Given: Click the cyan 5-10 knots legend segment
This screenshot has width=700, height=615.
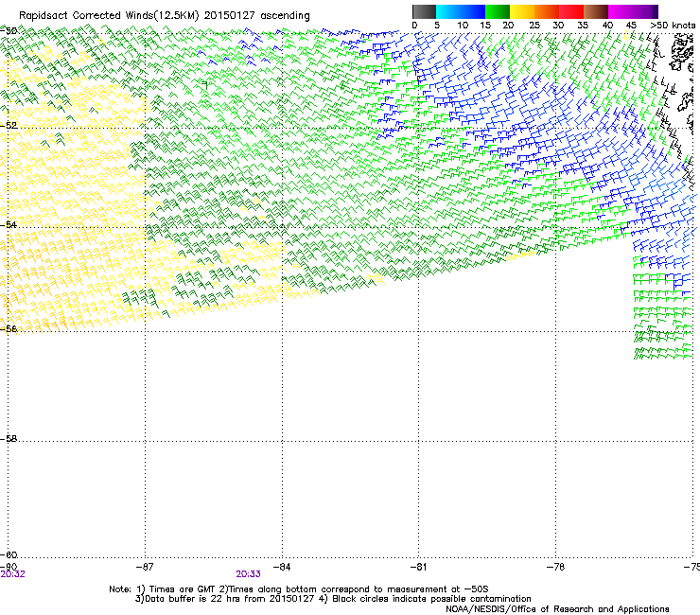Looking at the screenshot, I should 448,11.
